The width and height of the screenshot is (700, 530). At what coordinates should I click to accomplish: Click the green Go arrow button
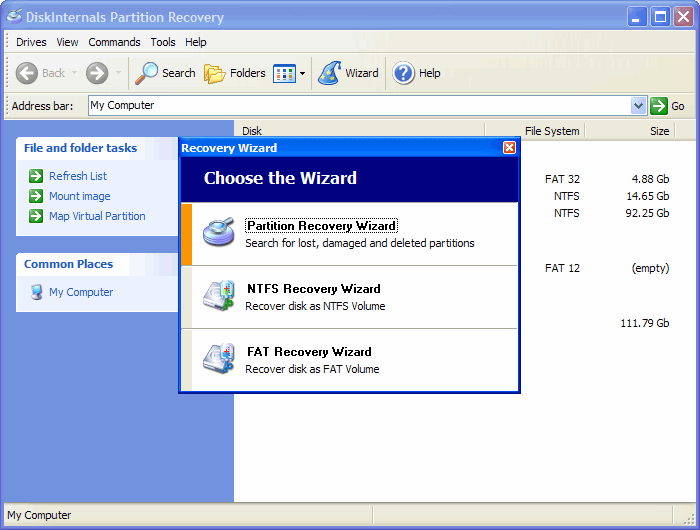[x=659, y=106]
